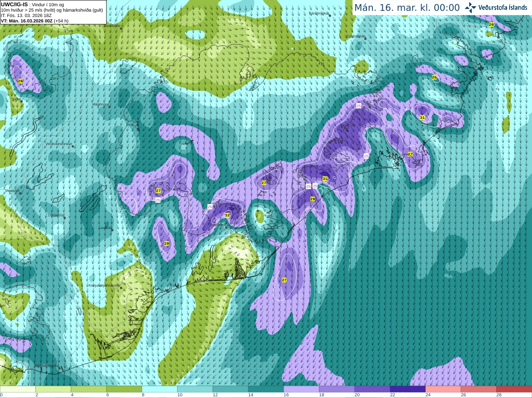Screen dimensions: 532x398
Task: Click the Veiðivatnahraun place label
Action: coord(59,144)
